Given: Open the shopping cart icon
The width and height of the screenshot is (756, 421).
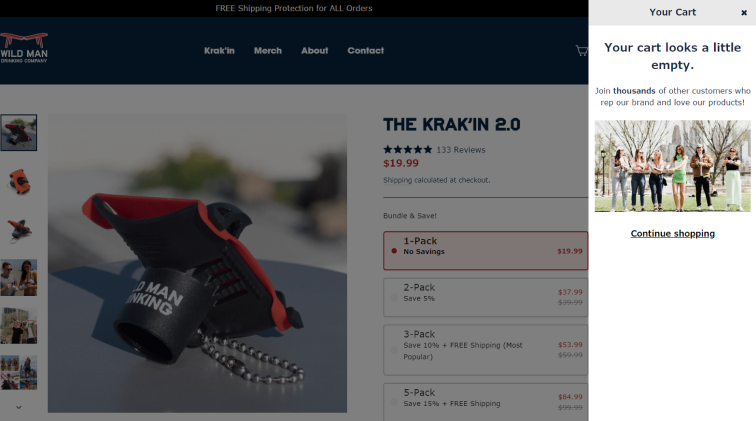Looking at the screenshot, I should tap(582, 51).
